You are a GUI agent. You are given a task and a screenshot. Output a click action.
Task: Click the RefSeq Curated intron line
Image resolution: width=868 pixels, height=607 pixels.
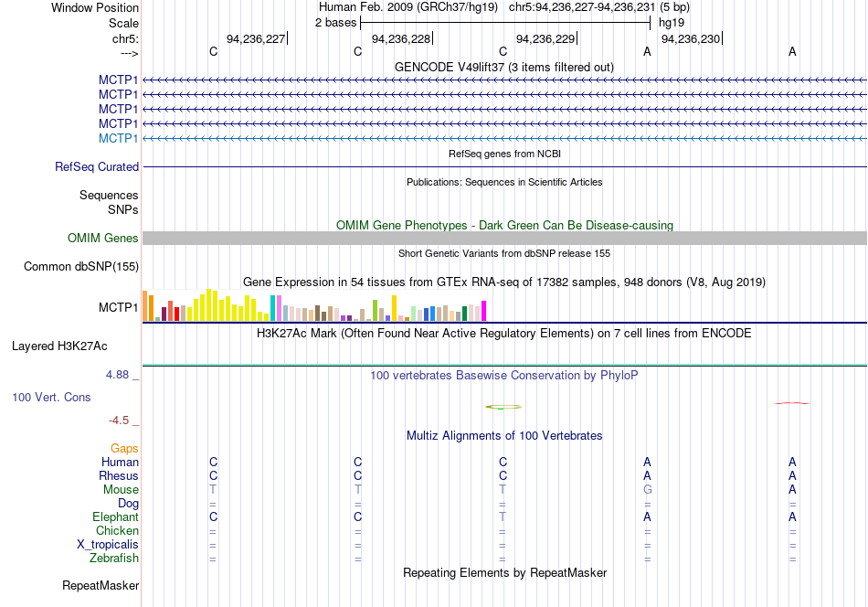pyautogui.click(x=504, y=166)
